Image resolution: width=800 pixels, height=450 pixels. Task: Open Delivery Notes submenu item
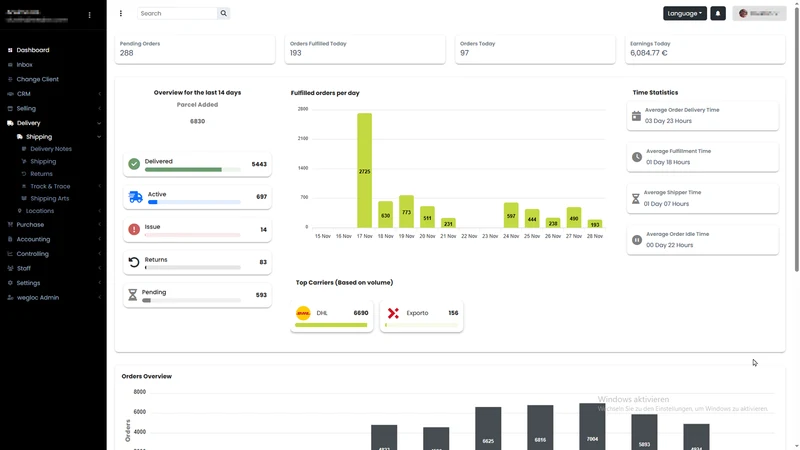[51, 149]
